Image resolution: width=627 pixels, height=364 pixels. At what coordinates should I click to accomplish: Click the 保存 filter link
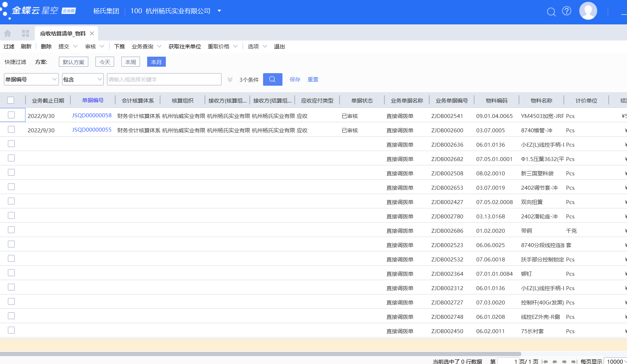pos(295,79)
